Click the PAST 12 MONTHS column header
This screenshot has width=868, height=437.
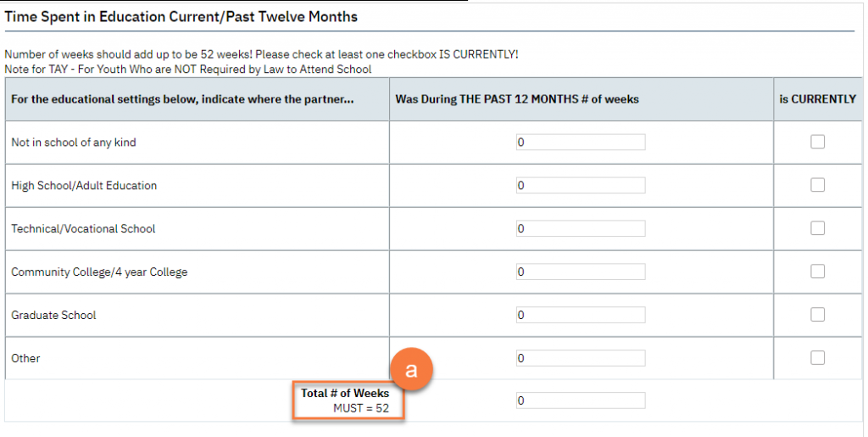tap(517, 99)
